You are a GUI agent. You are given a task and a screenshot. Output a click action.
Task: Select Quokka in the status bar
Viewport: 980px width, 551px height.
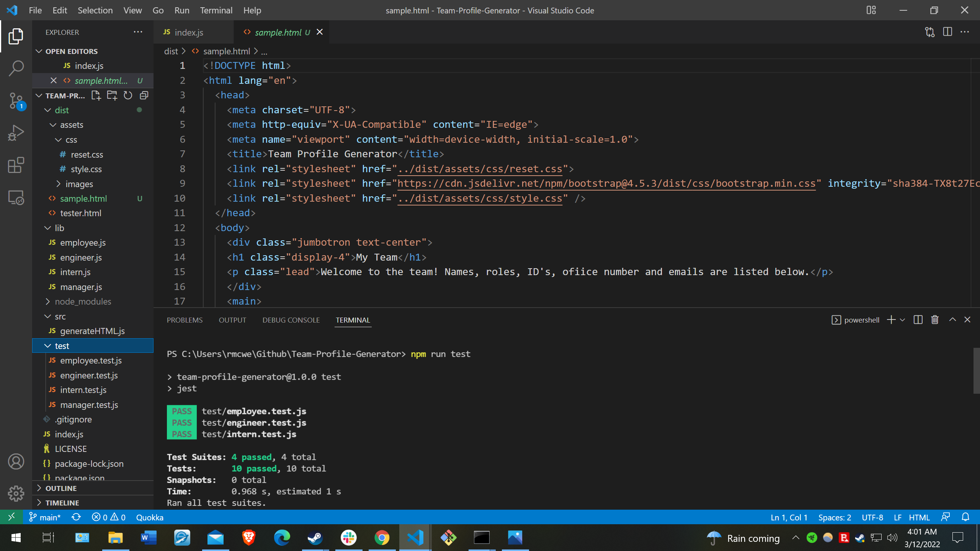(149, 517)
